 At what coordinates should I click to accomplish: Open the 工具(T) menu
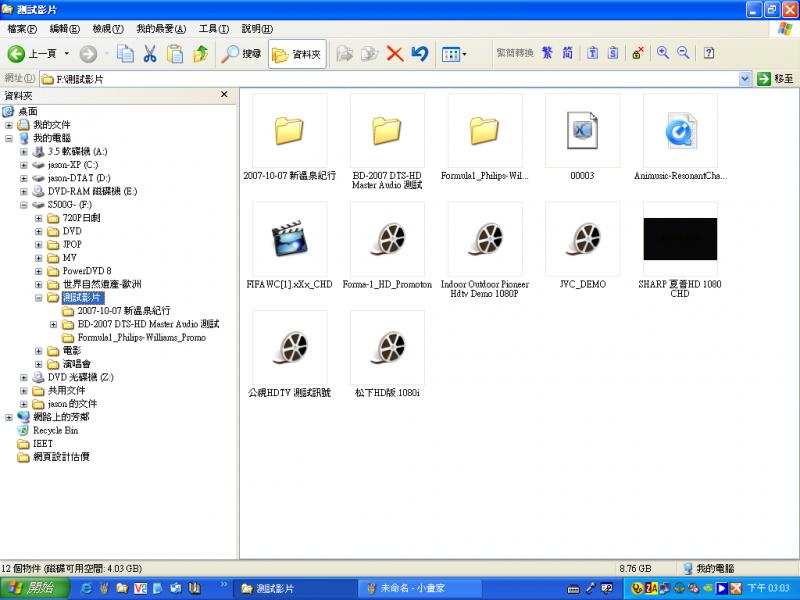click(213, 29)
